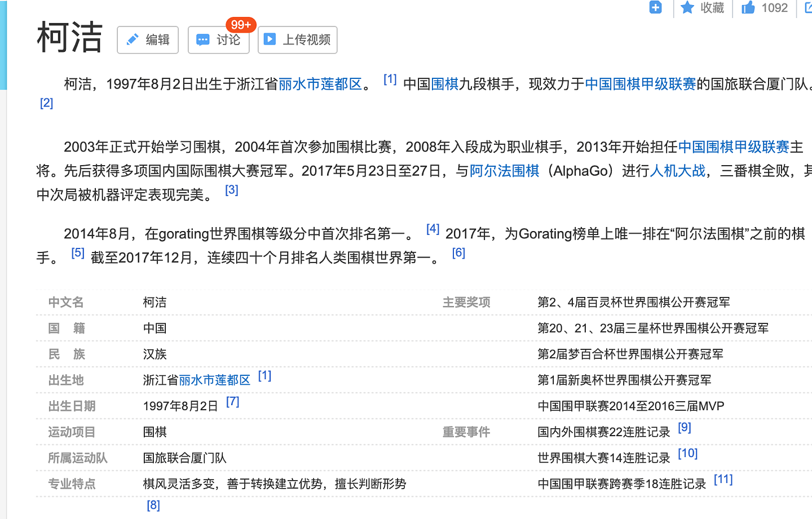The width and height of the screenshot is (812, 519).
Task: Click the thumbs-up like icon
Action: click(748, 7)
